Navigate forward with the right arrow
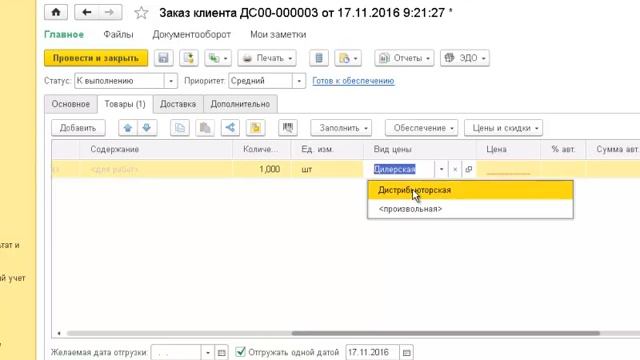Image resolution: width=640 pixels, height=360 pixels. (109, 12)
